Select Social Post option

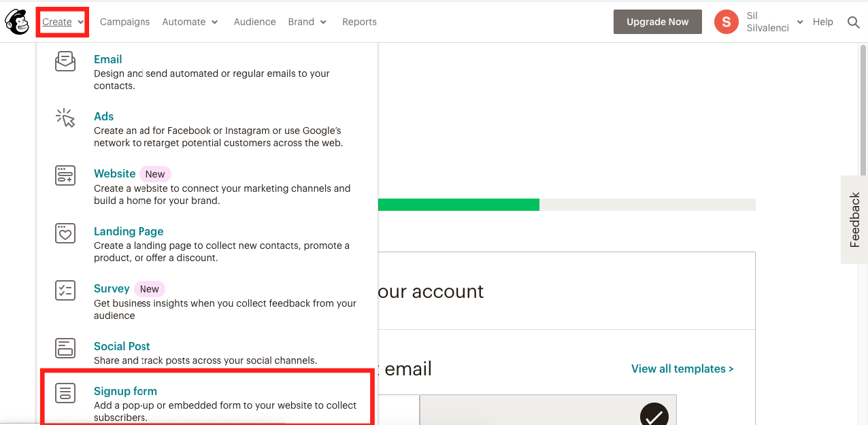pos(122,346)
